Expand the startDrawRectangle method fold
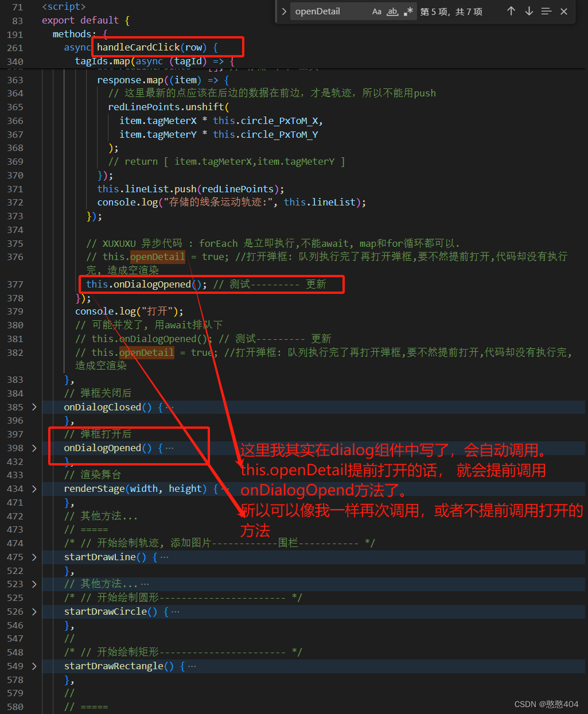 [x=34, y=666]
